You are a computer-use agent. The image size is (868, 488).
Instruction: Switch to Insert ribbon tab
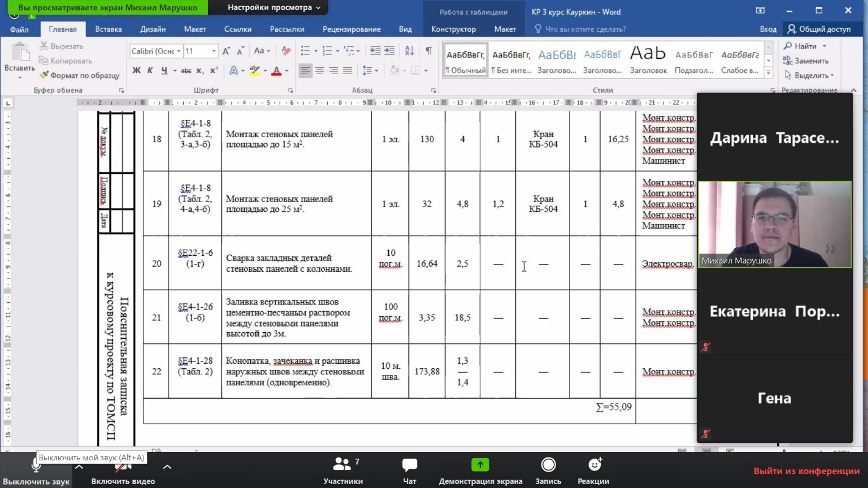pos(108,29)
